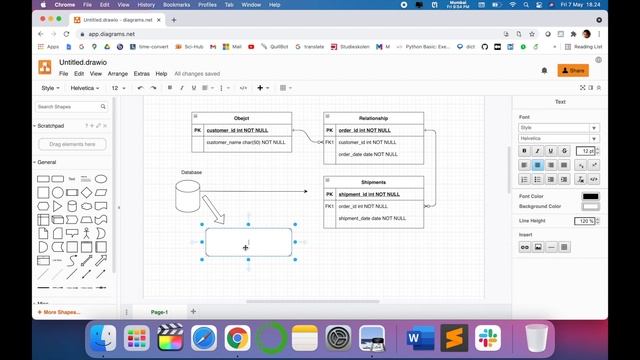The height and width of the screenshot is (360, 640).
Task: Open the notifications bell in draw.io
Action: 544,70
